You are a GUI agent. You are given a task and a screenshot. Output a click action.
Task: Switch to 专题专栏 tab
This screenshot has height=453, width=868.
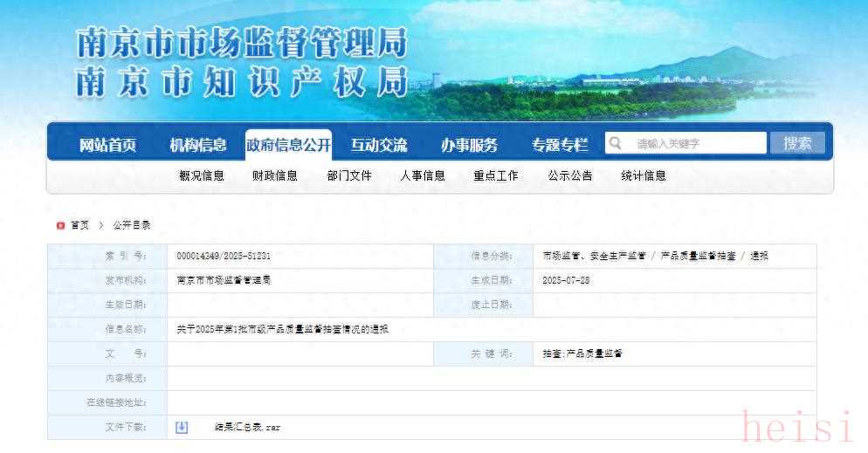560,145
